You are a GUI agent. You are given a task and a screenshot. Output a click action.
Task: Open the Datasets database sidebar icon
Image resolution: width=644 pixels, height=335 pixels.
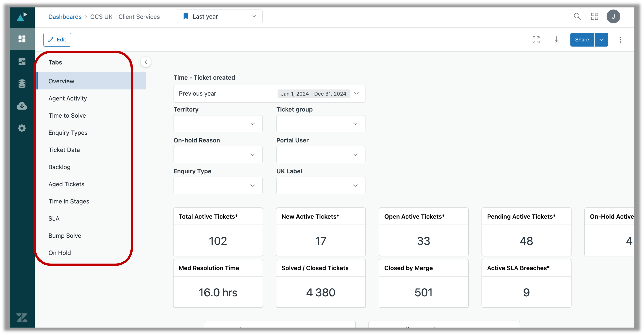[x=22, y=84]
